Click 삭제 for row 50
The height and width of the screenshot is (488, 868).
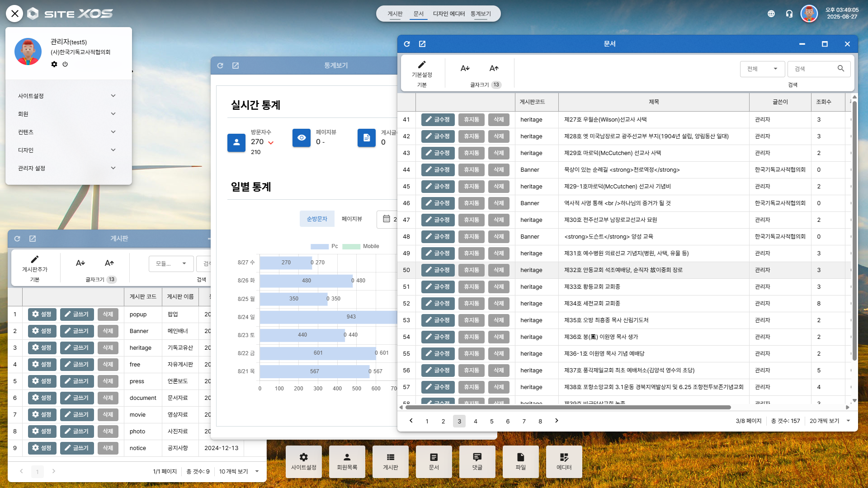[x=499, y=270]
